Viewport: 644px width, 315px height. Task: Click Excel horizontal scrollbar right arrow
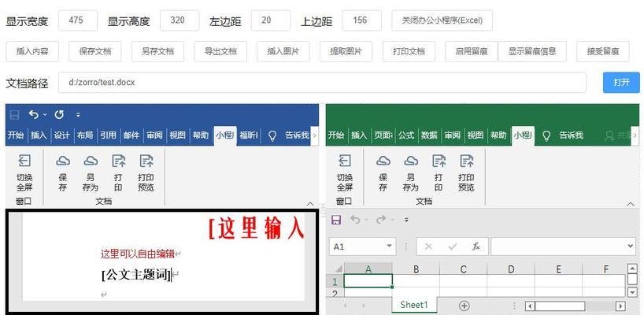point(620,306)
